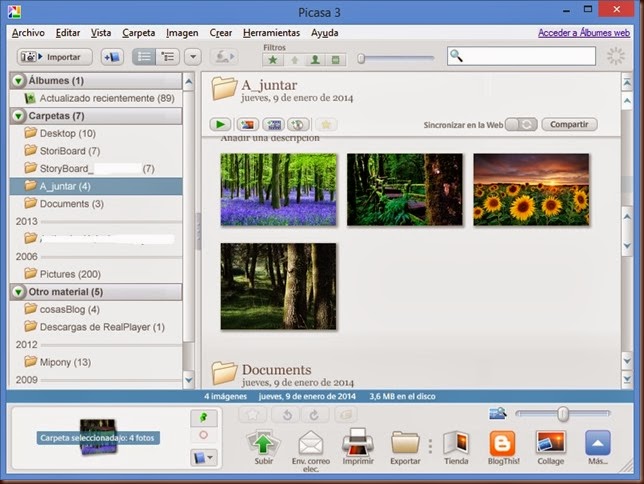Open the Editar menu
The image size is (644, 484).
click(x=68, y=33)
